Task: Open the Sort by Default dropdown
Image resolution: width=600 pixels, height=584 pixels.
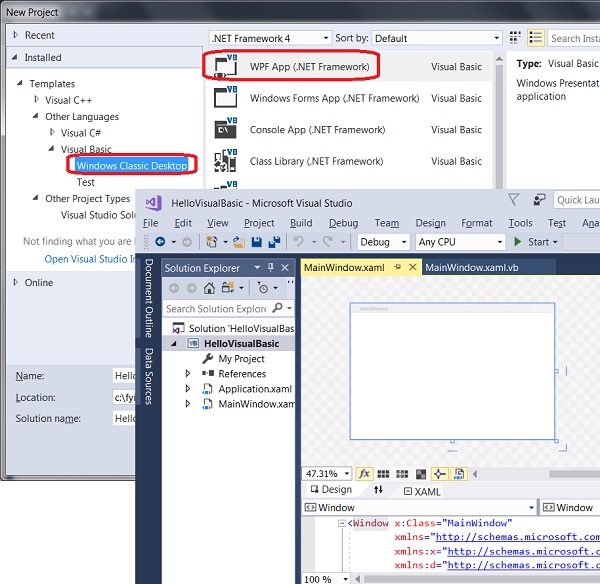Action: click(x=496, y=38)
